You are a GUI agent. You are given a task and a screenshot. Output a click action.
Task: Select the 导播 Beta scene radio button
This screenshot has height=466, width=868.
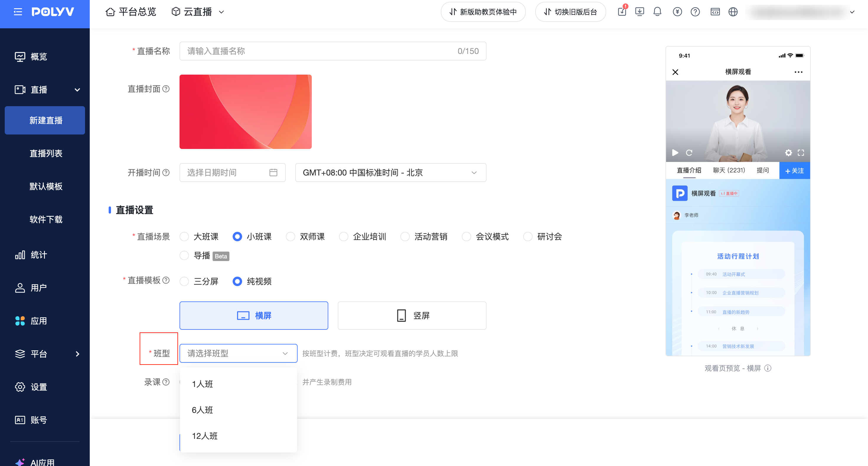pos(184,255)
